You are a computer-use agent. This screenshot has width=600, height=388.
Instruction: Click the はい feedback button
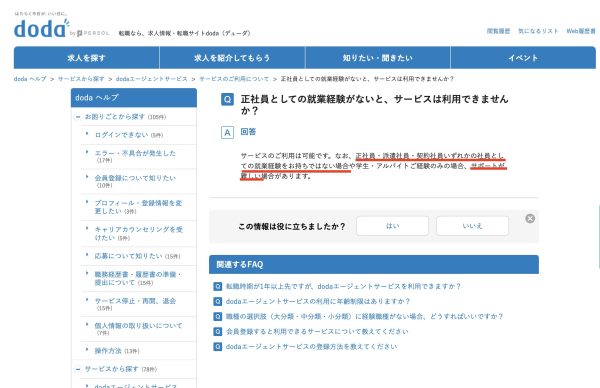[x=392, y=226]
